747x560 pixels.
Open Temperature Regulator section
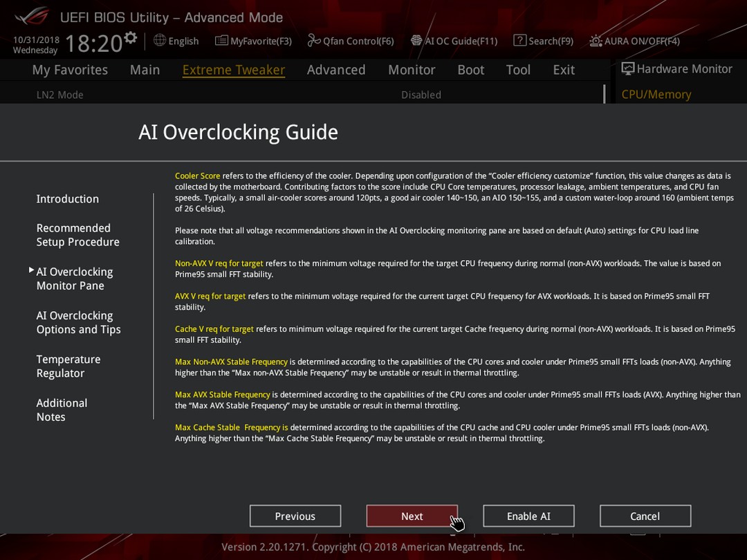click(x=68, y=366)
